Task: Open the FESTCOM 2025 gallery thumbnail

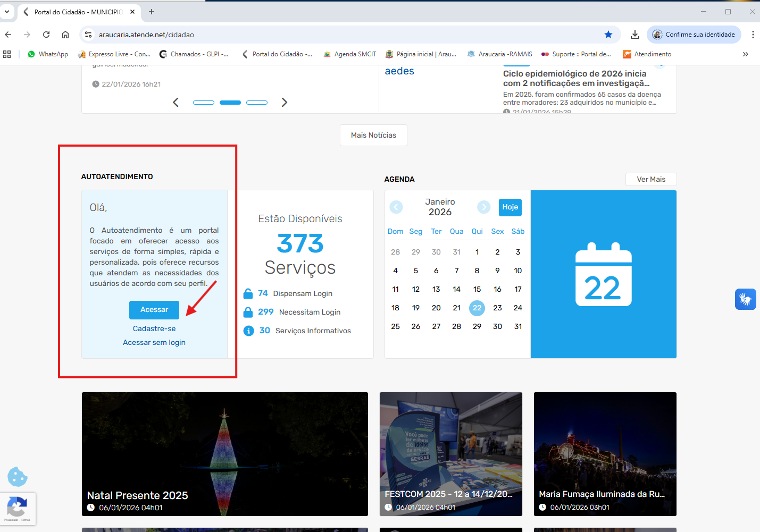Action: (x=451, y=454)
